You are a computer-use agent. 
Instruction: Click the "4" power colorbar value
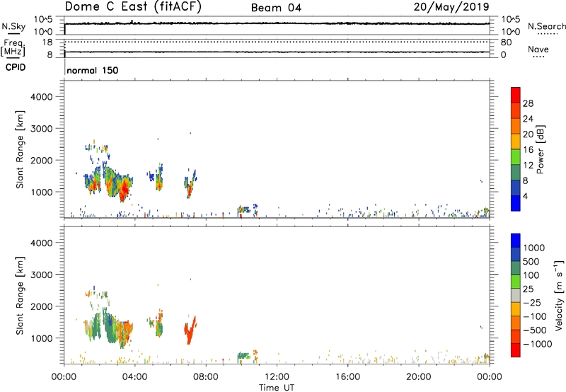click(526, 196)
